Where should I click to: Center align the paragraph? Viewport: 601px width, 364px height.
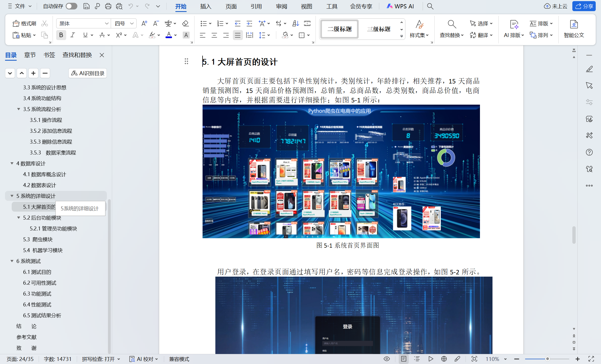coord(214,35)
